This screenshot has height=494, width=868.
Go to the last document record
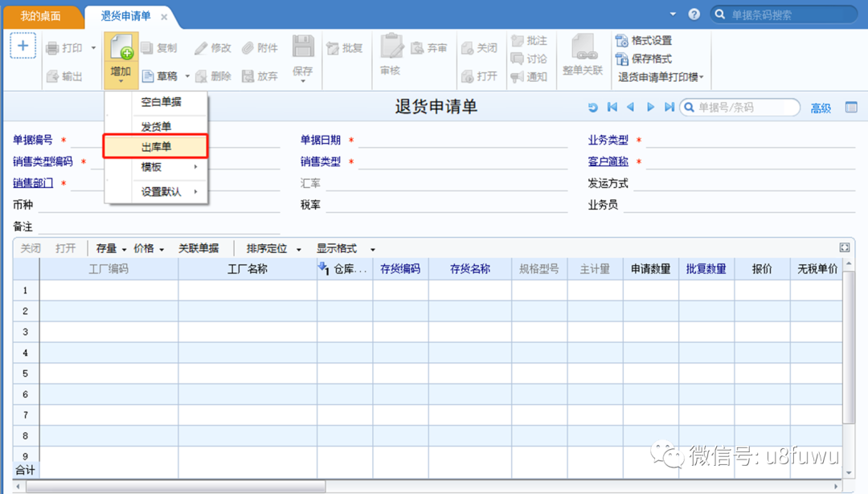[669, 107]
